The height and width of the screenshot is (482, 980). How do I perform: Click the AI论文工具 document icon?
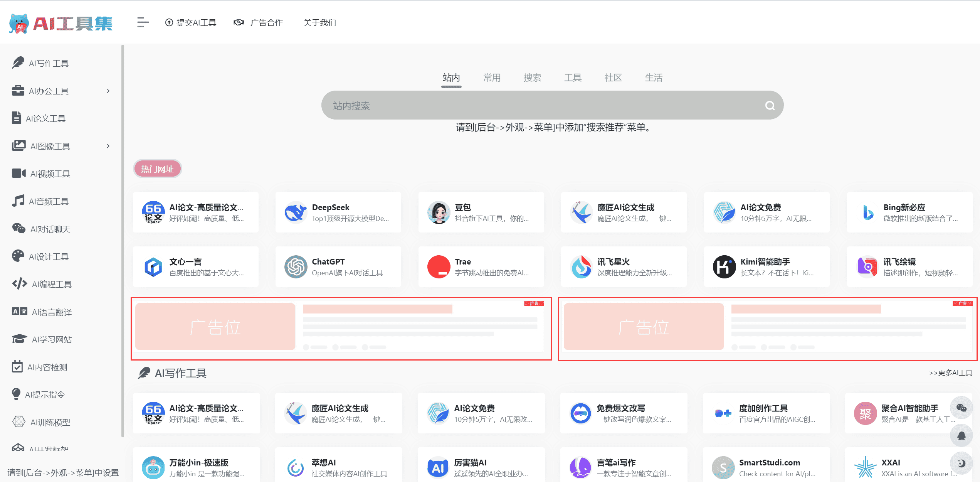(x=16, y=118)
